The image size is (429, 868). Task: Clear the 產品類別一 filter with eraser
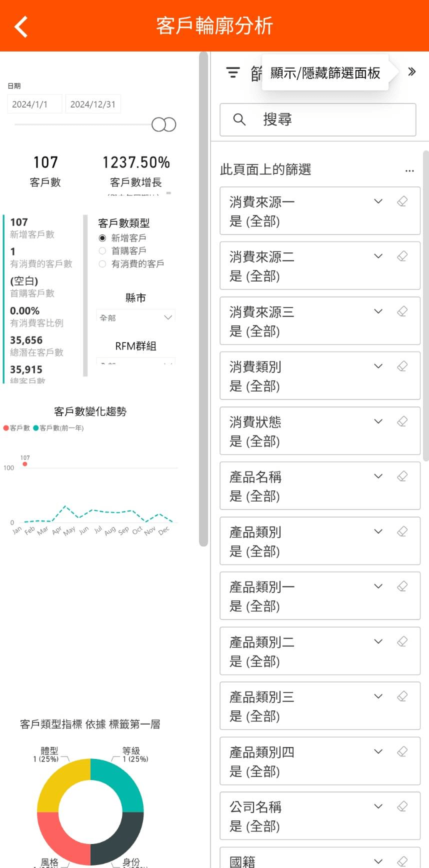402,586
